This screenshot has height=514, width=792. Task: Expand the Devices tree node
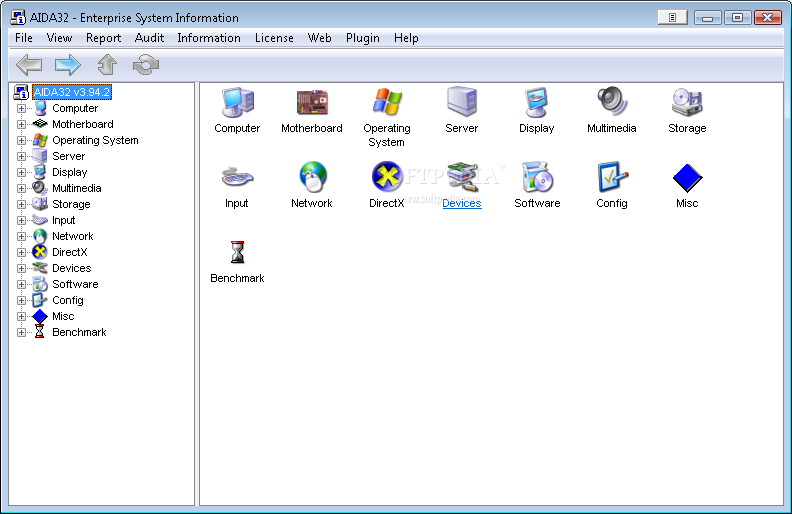click(x=21, y=268)
